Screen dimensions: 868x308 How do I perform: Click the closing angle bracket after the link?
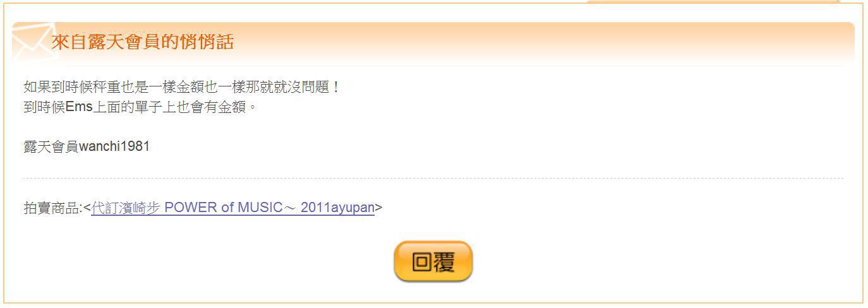[x=378, y=208]
